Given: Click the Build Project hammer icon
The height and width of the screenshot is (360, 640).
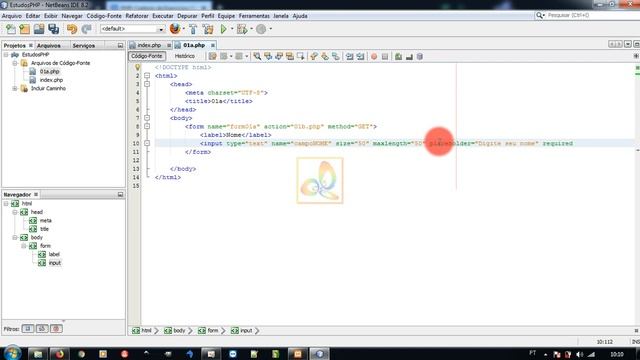Looking at the screenshot, I should 193,29.
